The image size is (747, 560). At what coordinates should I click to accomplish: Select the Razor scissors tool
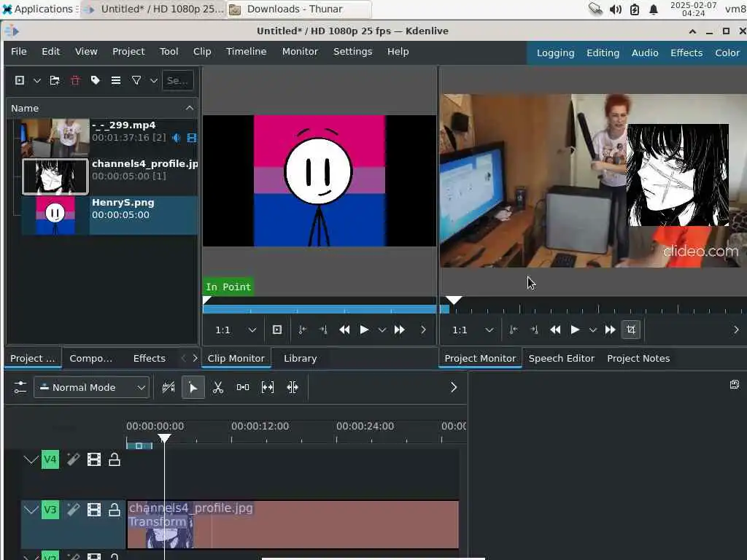(x=218, y=387)
